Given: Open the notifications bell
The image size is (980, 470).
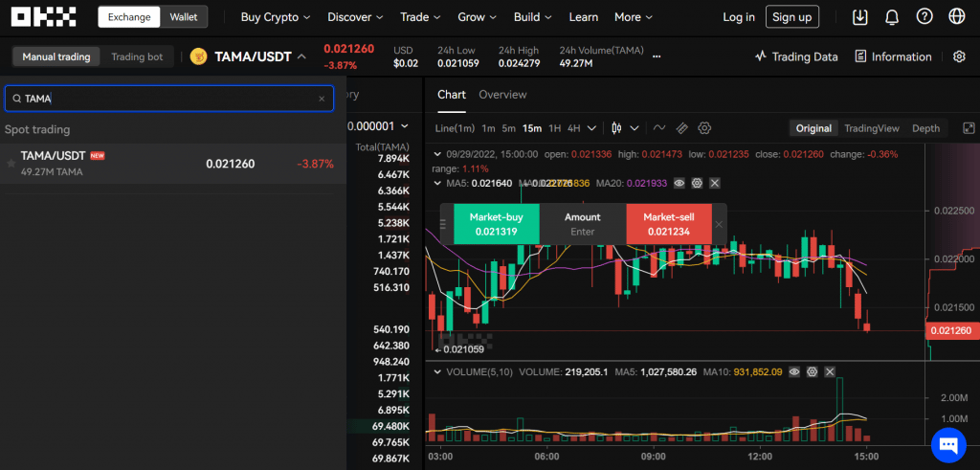Looking at the screenshot, I should pos(892,17).
